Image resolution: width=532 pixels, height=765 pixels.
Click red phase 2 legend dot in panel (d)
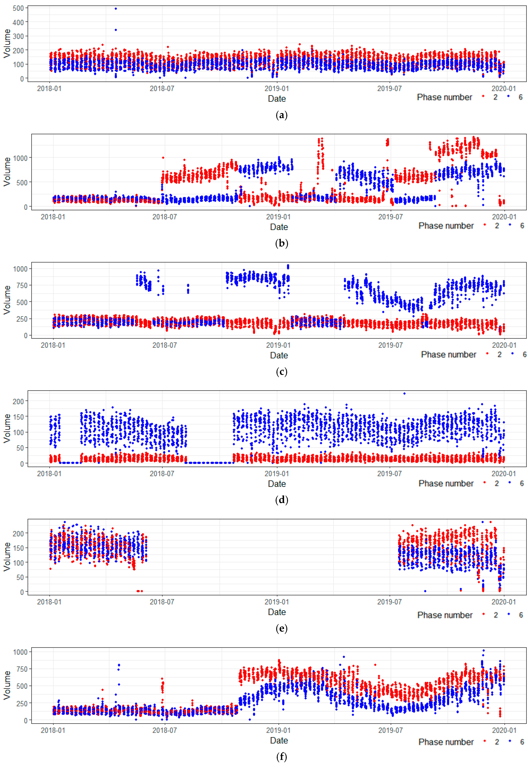(484, 482)
